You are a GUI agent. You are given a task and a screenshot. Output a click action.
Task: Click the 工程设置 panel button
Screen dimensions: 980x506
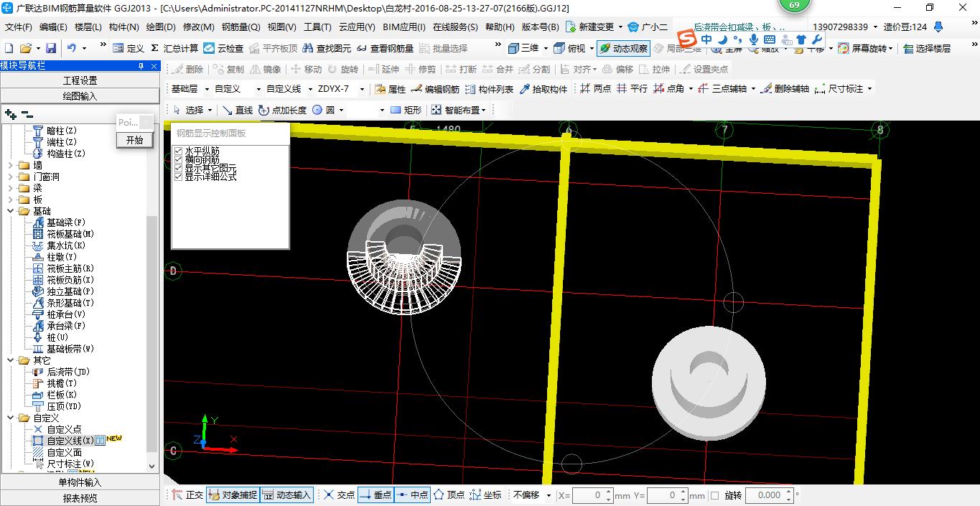(x=80, y=80)
